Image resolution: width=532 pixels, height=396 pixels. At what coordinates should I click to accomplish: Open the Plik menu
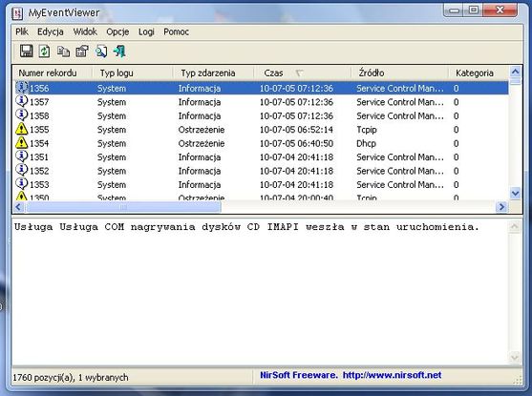(x=22, y=31)
